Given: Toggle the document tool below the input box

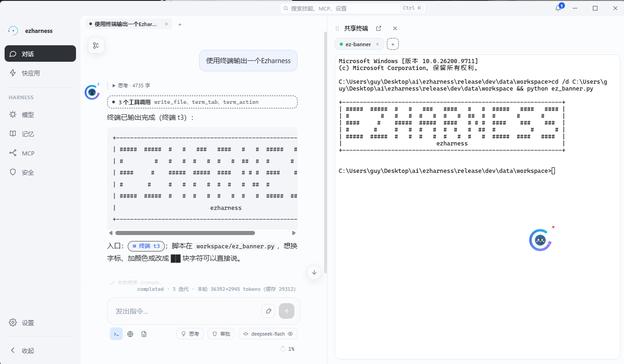Looking at the screenshot, I should coord(144,334).
